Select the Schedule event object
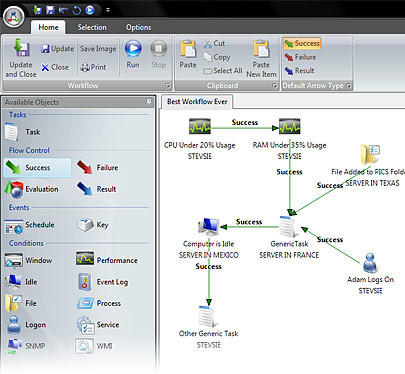Image resolution: width=405 pixels, height=374 pixels. coord(29,225)
